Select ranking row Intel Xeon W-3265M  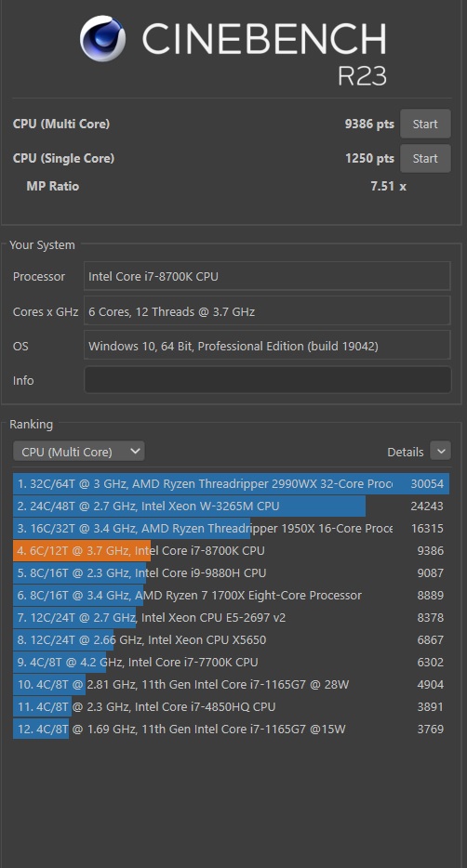tap(231, 506)
